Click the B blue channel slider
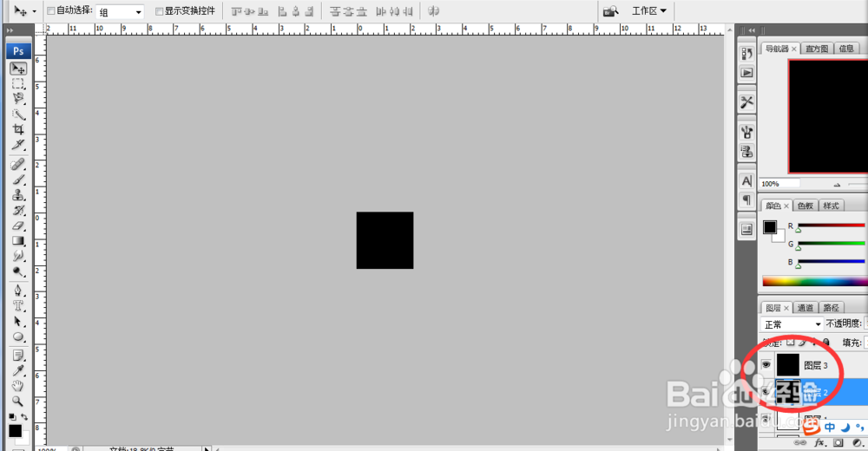 [x=831, y=262]
